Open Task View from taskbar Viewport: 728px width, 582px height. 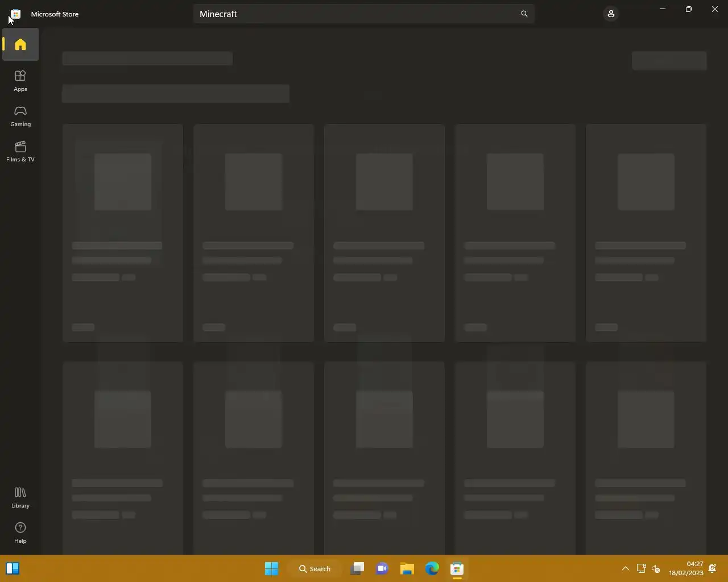[357, 568]
